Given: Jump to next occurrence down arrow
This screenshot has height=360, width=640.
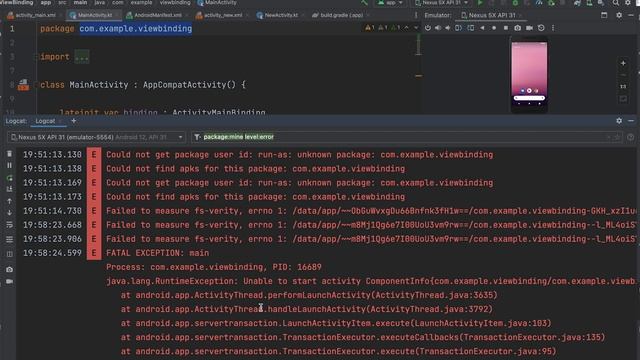Looking at the screenshot, I should pos(9,213).
